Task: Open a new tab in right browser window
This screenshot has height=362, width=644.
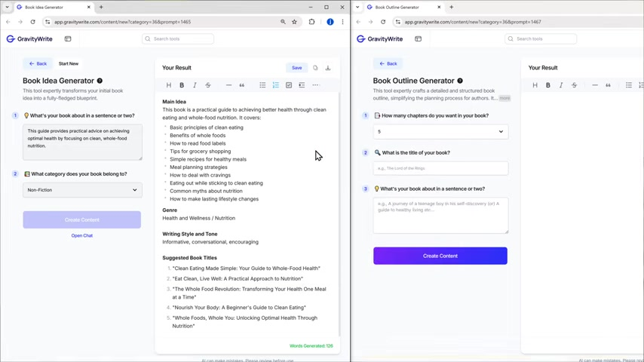Action: [x=452, y=7]
